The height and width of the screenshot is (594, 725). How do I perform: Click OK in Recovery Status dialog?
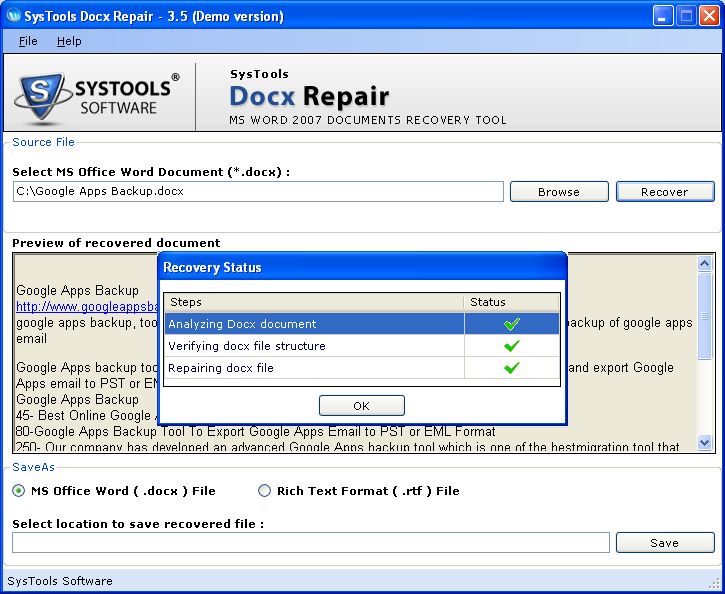point(362,405)
